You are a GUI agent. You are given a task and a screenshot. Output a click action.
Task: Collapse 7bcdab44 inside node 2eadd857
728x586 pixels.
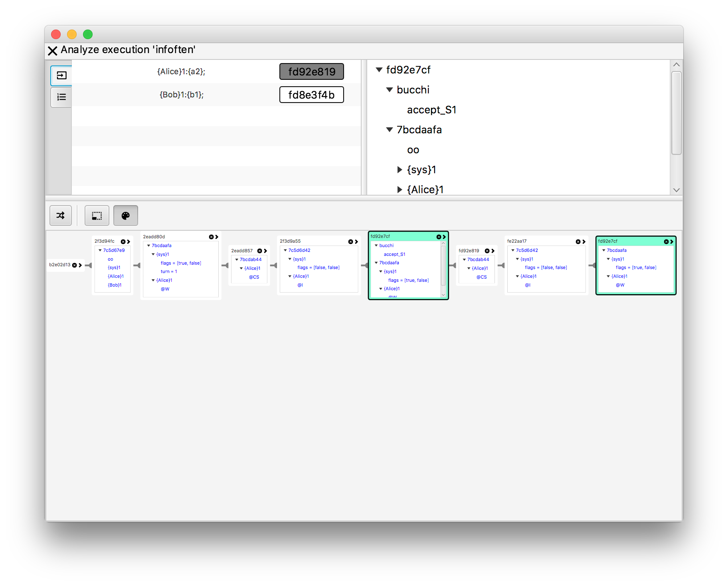(237, 259)
